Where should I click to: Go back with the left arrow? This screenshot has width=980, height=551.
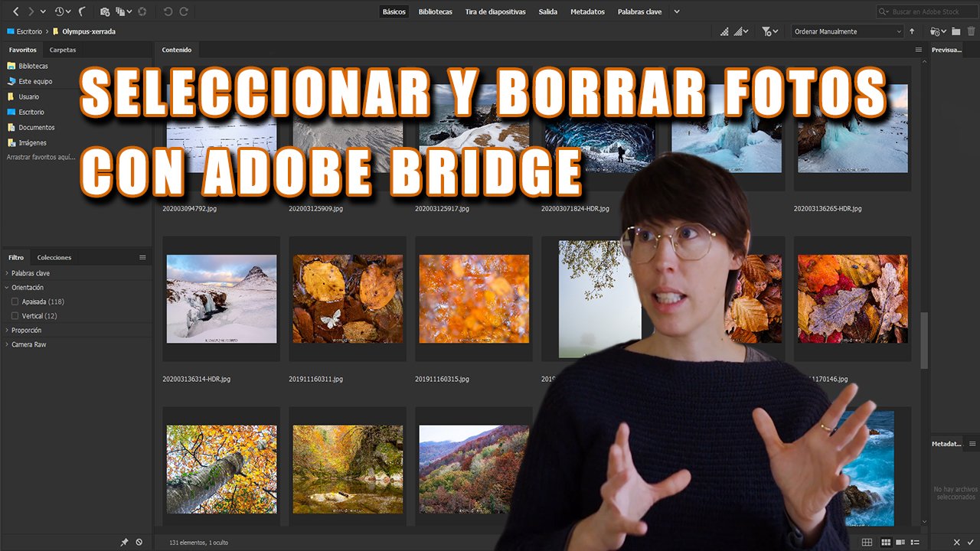16,11
